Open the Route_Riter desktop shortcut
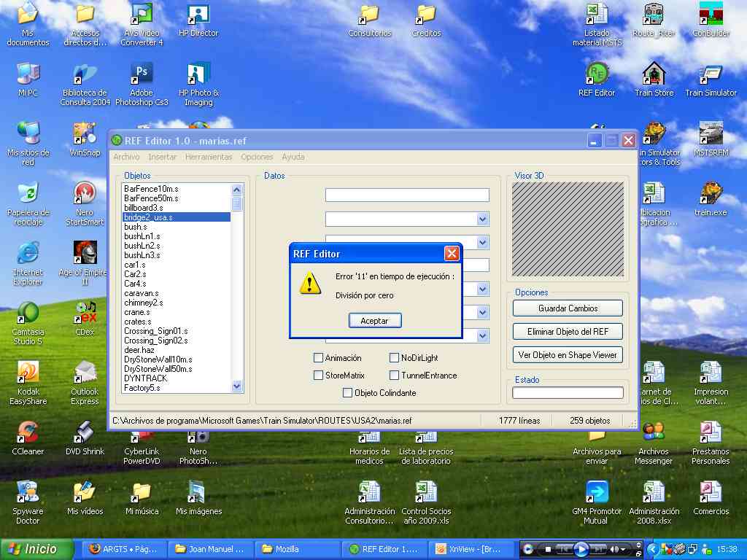This screenshot has height=560, width=747. point(654,15)
